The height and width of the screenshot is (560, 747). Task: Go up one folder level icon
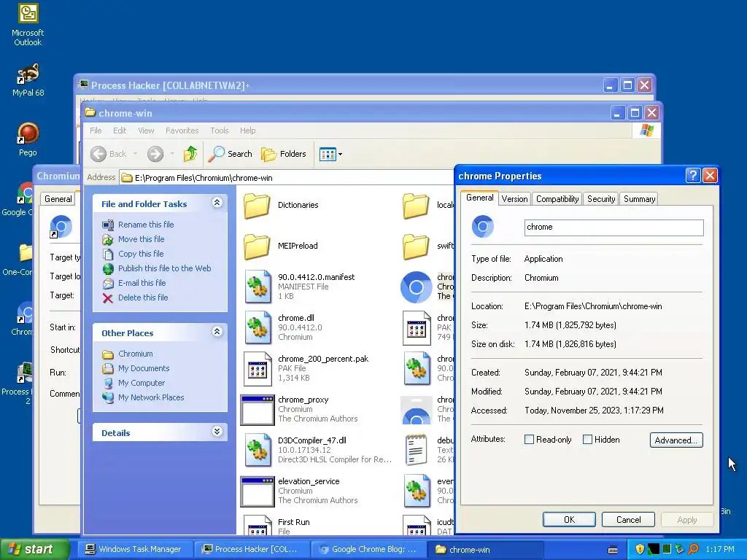click(x=190, y=154)
